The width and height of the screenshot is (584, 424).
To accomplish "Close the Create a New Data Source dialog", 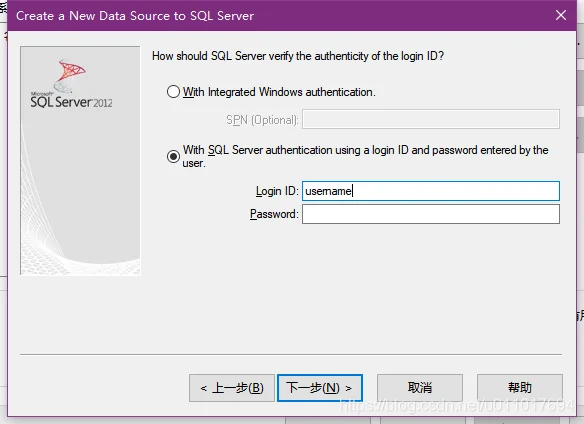I will point(561,15).
